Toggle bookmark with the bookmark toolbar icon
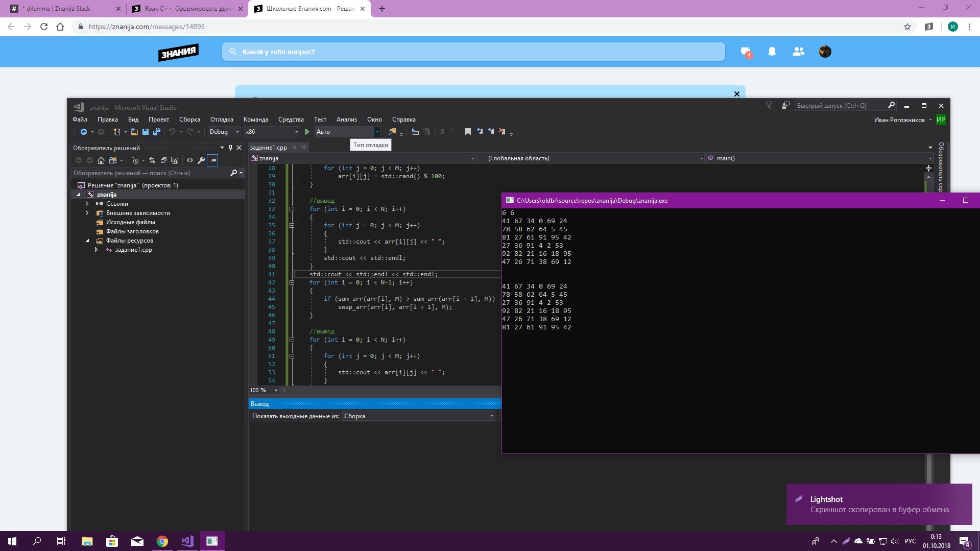980x551 pixels. pyautogui.click(x=468, y=132)
